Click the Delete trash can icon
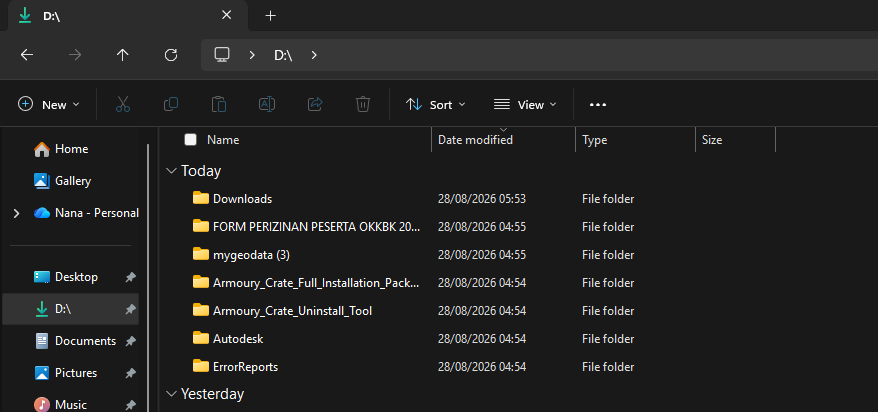This screenshot has height=412, width=878. tap(363, 104)
